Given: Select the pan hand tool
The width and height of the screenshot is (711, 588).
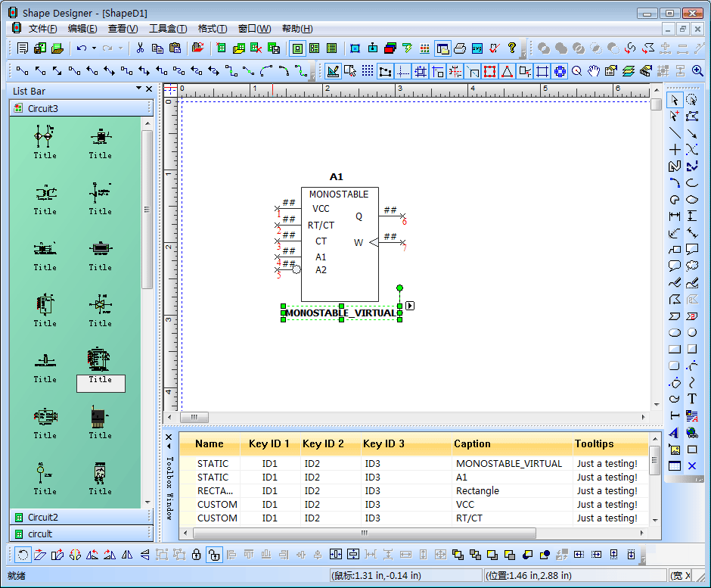Looking at the screenshot, I should tap(594, 71).
